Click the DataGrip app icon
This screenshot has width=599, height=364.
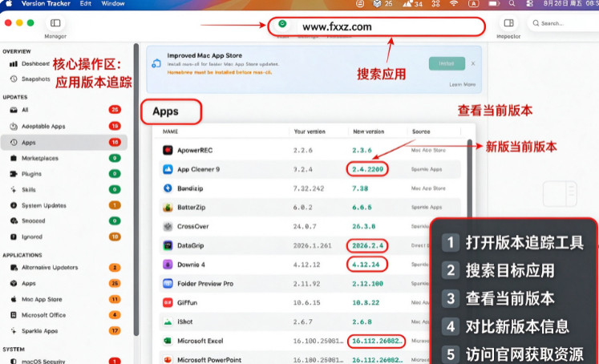(x=168, y=245)
